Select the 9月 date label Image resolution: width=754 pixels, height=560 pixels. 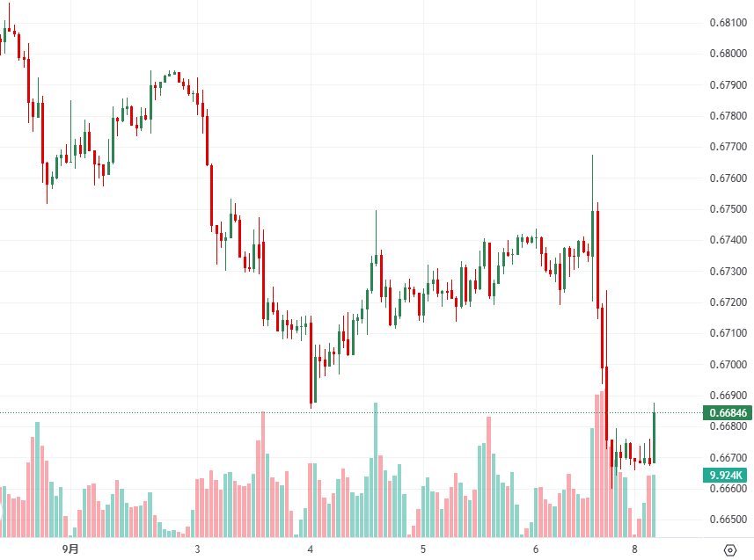pos(70,549)
